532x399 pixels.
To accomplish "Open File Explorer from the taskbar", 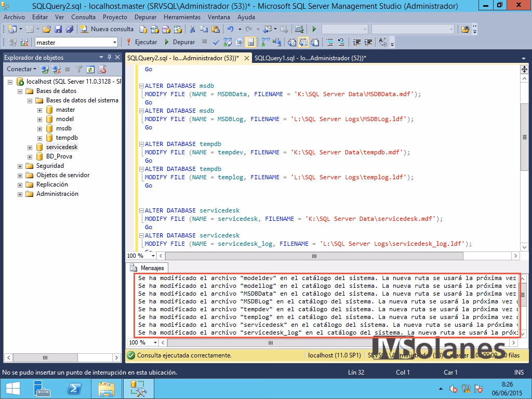I will pos(106,389).
